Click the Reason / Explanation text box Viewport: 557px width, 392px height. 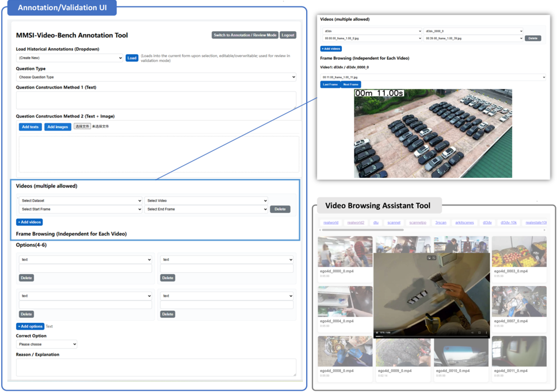click(156, 367)
